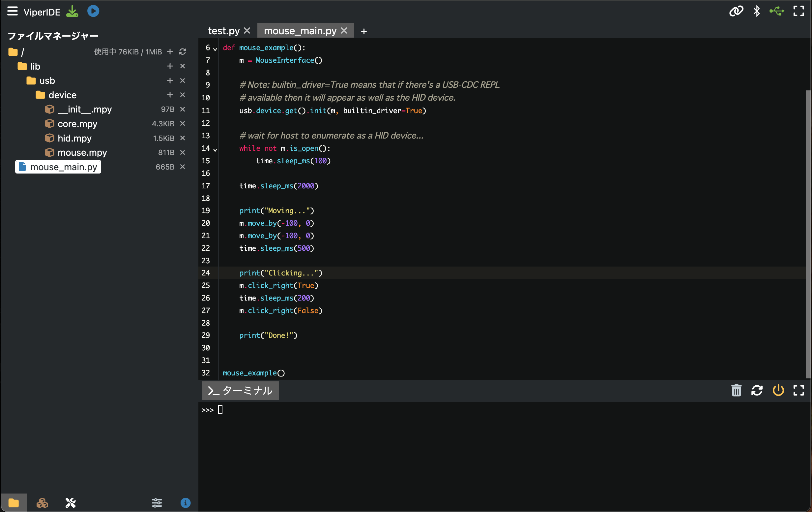This screenshot has width=812, height=512.
Task: Click the Bluetooth connection icon
Action: [756, 11]
